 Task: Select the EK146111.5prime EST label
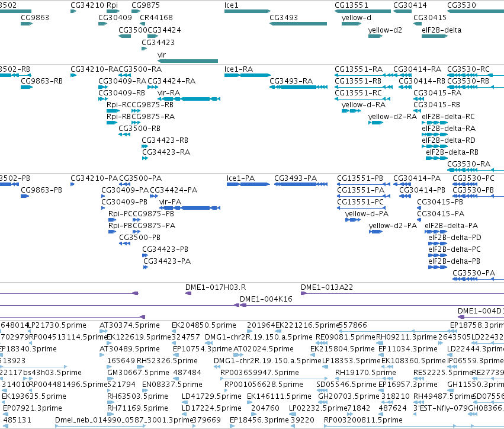(x=279, y=396)
